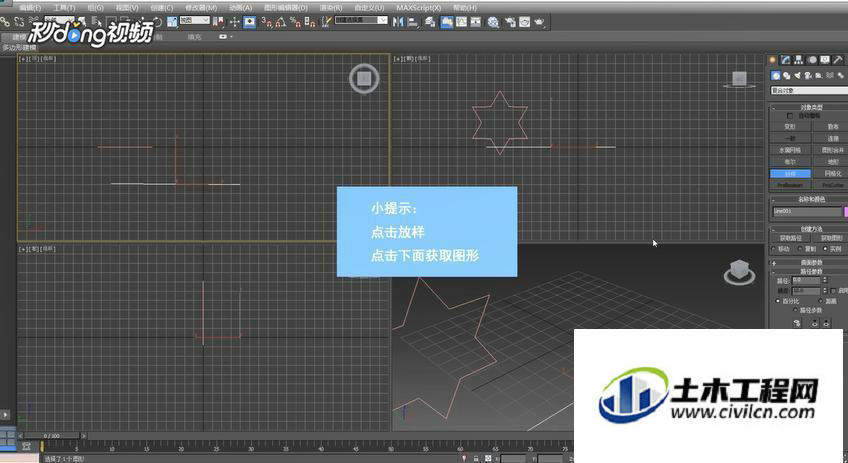Open Schematic View toolbar icon
The image size is (848, 463).
476,22
